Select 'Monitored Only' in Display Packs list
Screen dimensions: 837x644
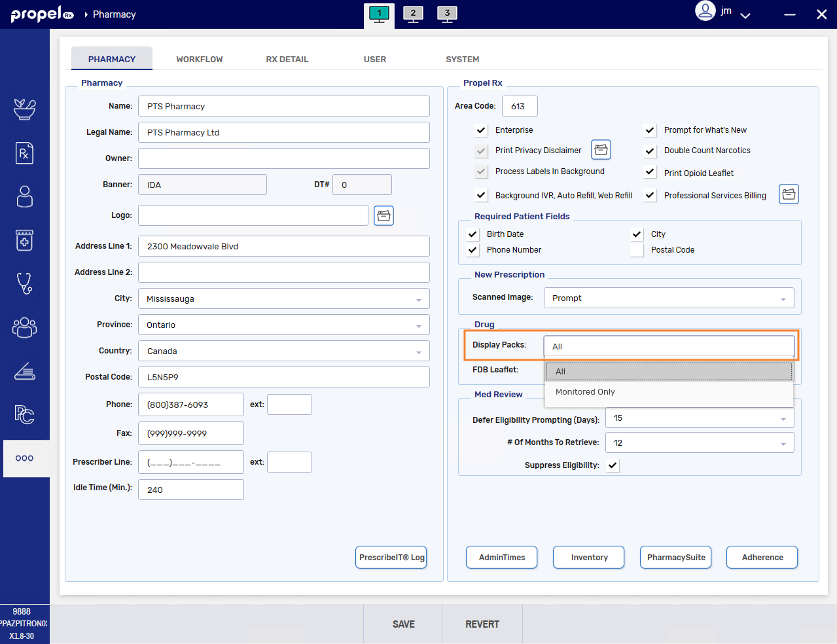click(669, 392)
